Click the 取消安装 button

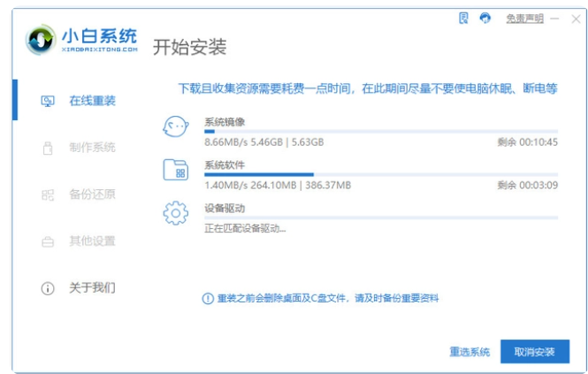click(x=535, y=352)
